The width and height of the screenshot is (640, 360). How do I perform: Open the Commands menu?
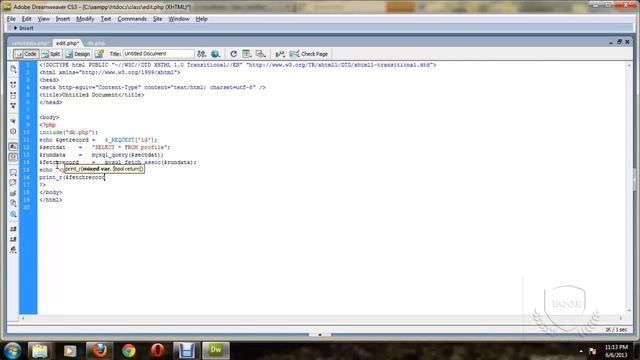click(132, 19)
